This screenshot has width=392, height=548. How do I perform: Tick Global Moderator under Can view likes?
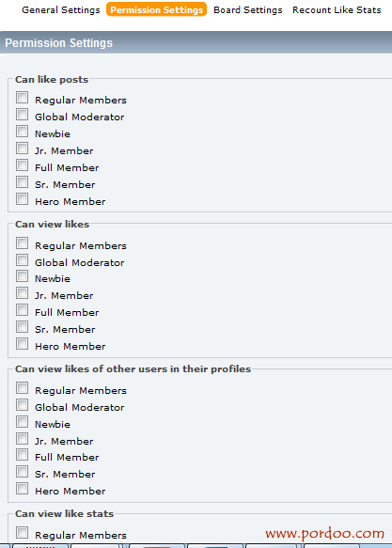pos(22,259)
